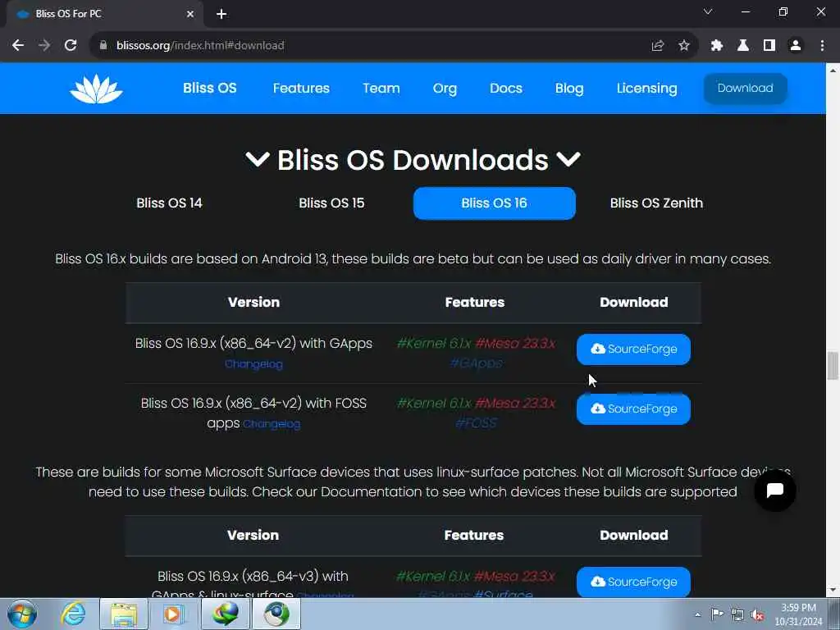Open the Chrome profile avatar
This screenshot has width=840, height=630.
[796, 46]
